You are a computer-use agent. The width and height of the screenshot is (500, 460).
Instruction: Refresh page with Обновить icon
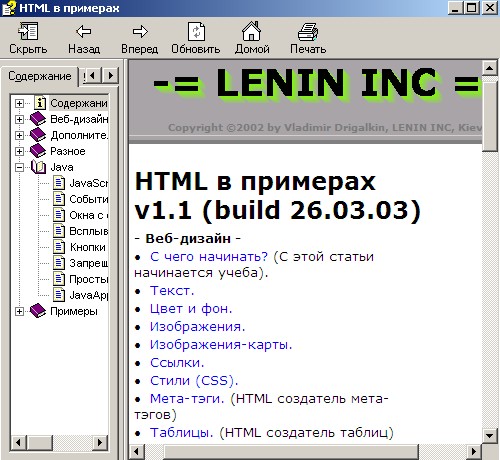tap(196, 31)
